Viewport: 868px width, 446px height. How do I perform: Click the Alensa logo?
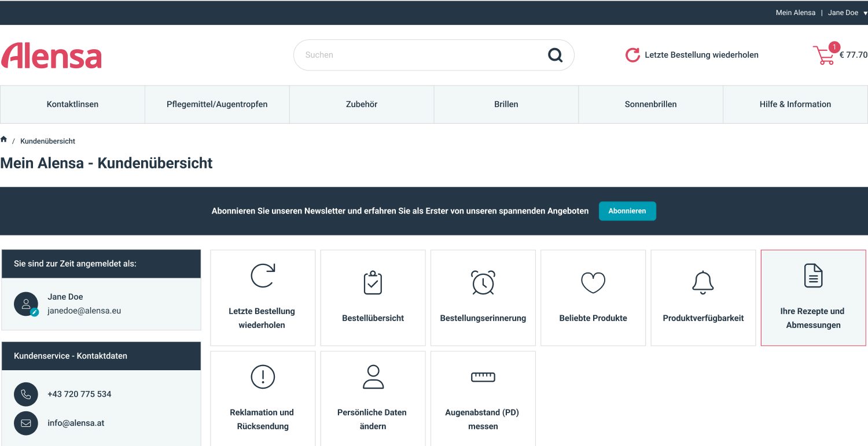pos(51,56)
